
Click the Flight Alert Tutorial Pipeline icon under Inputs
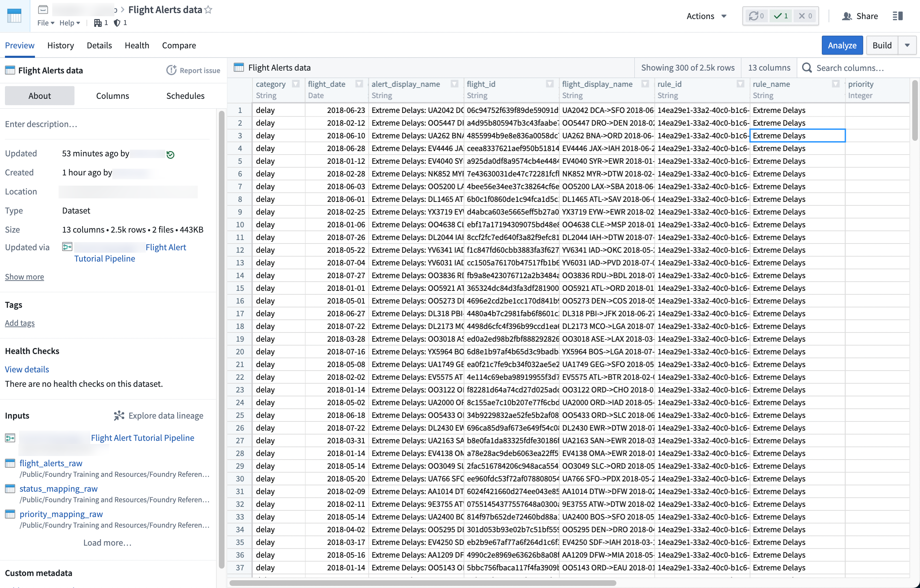[10, 438]
